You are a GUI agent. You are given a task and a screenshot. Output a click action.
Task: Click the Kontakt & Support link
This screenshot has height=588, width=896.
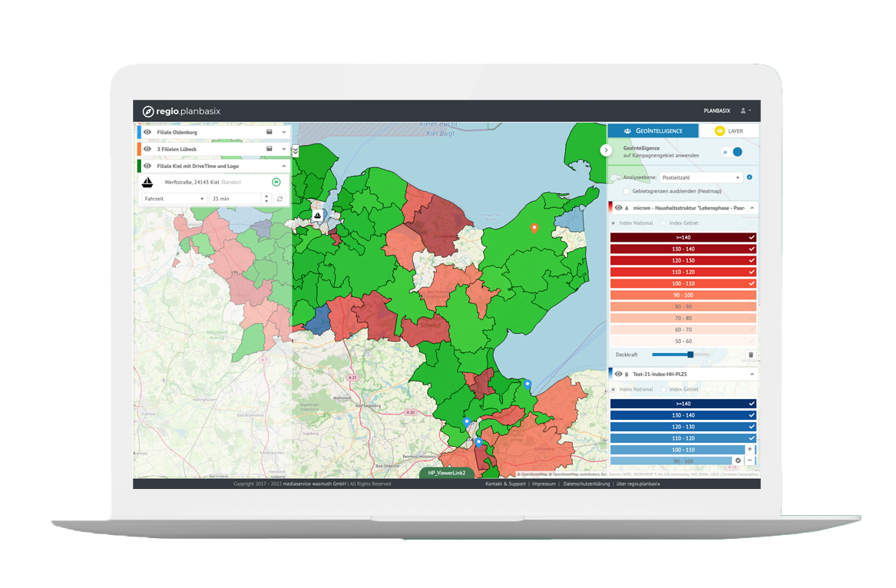tap(505, 484)
